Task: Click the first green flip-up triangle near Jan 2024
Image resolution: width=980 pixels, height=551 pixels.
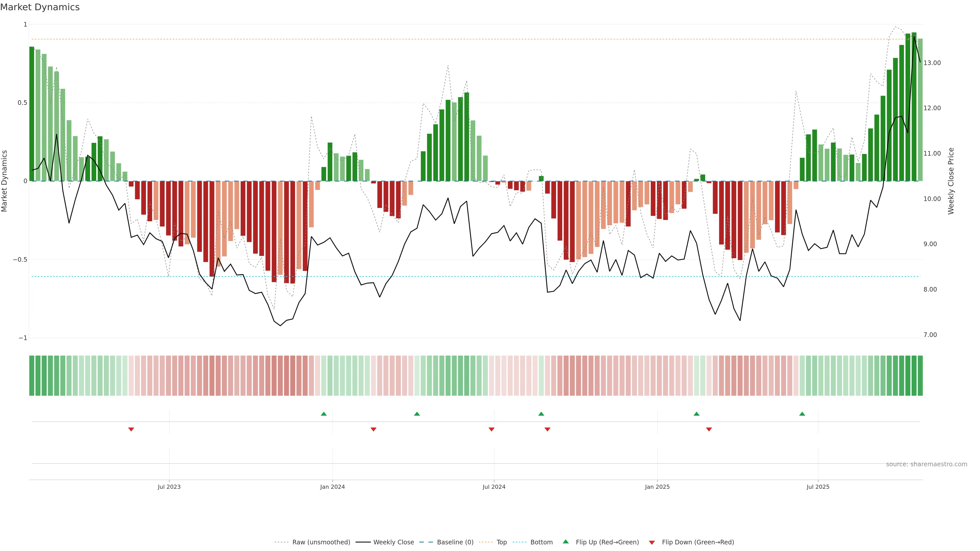Action: click(x=324, y=414)
